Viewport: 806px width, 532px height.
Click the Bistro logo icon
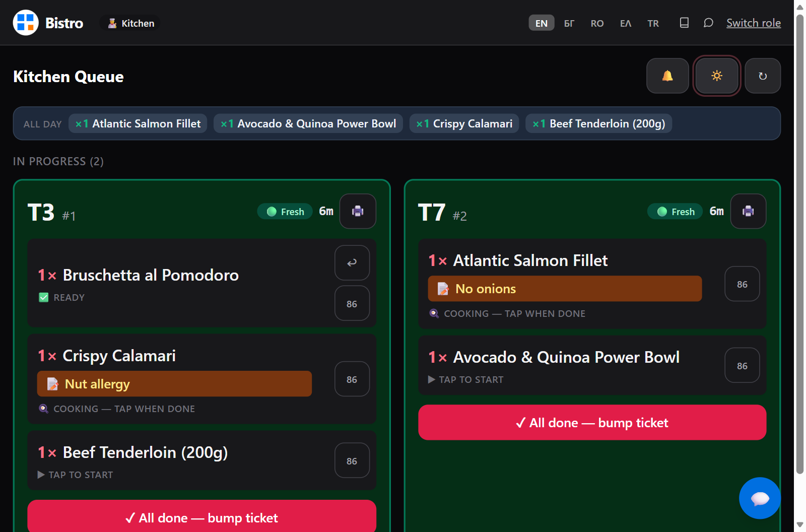[x=26, y=23]
